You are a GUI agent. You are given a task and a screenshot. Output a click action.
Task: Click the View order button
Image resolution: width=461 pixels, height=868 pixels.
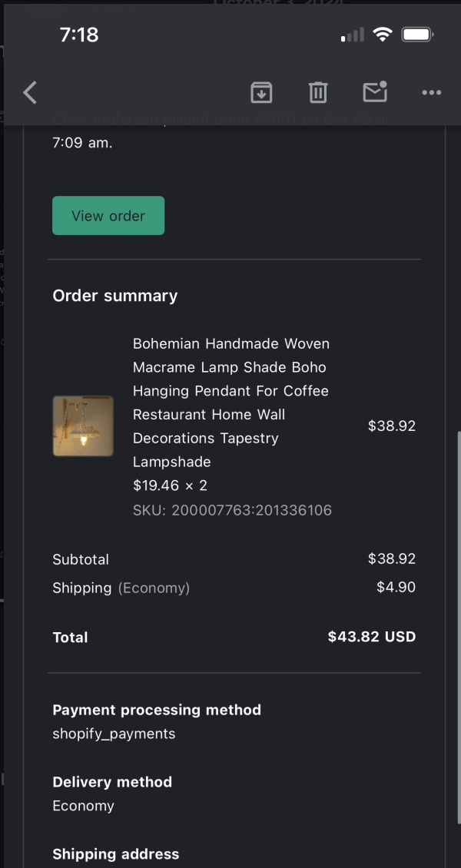pyautogui.click(x=108, y=216)
